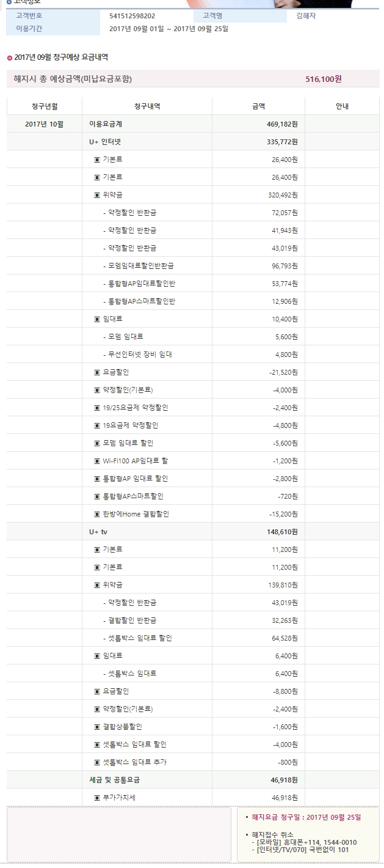This screenshot has width=384, height=868.
Task: Click the square icon beside 한방에Home 결합할인
Action: (97, 514)
